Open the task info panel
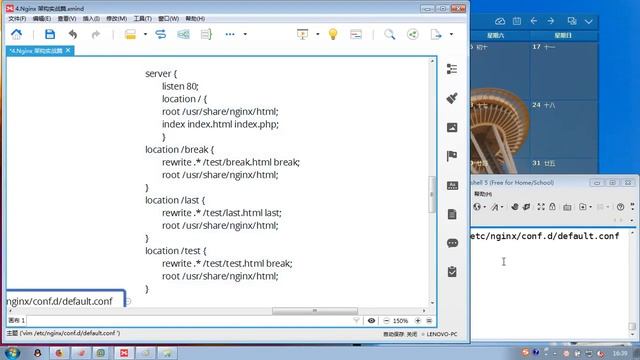Screen dimensions: 640x360 click(452, 272)
